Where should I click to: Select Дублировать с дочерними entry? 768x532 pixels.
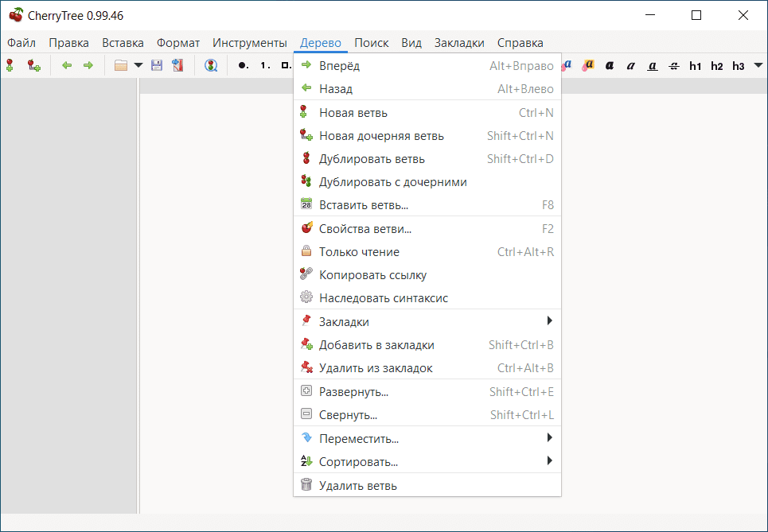coord(427,181)
